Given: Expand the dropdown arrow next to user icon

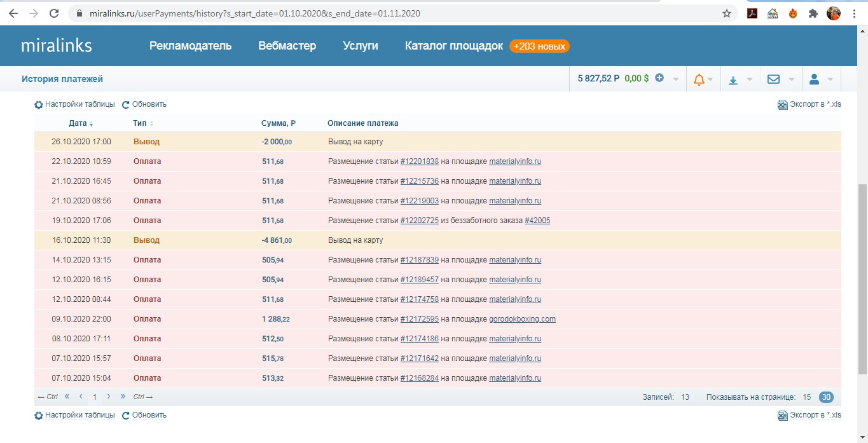Looking at the screenshot, I should coord(830,79).
